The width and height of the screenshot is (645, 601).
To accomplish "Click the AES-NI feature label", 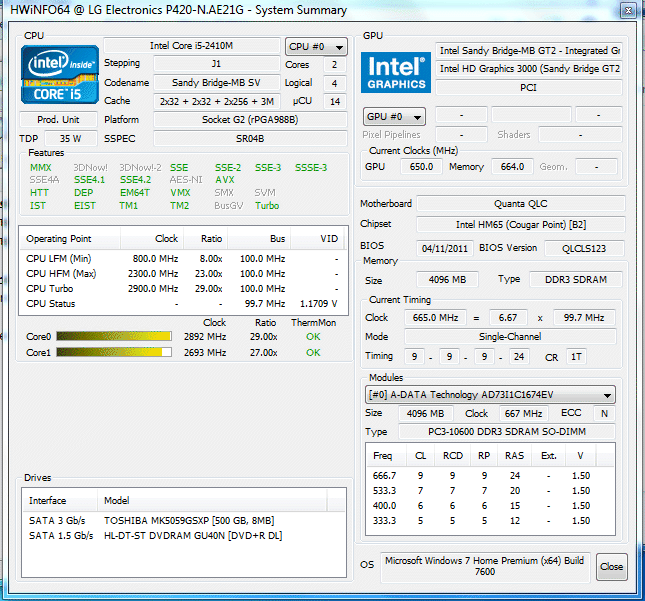I will coord(186,180).
